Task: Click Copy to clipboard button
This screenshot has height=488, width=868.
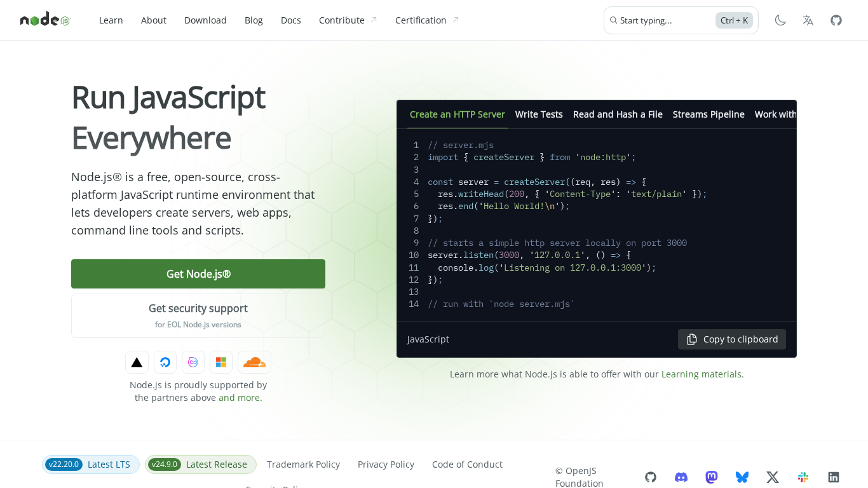Action: [732, 339]
